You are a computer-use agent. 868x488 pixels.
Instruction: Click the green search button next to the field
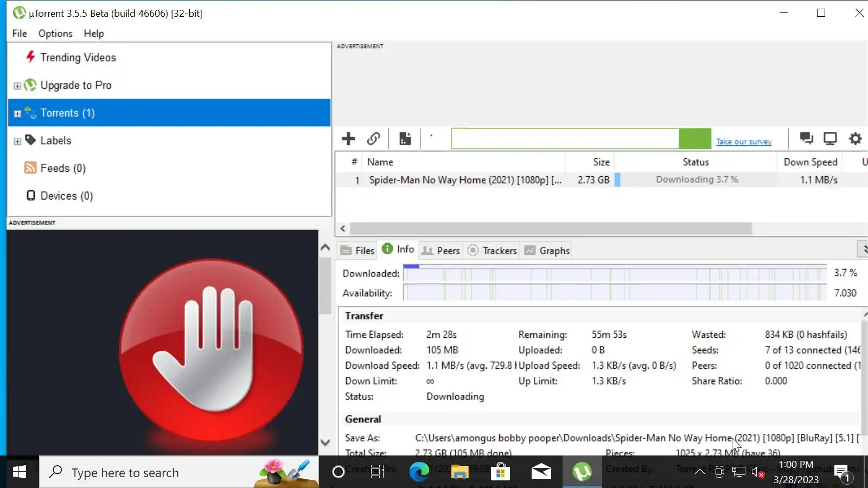point(695,139)
